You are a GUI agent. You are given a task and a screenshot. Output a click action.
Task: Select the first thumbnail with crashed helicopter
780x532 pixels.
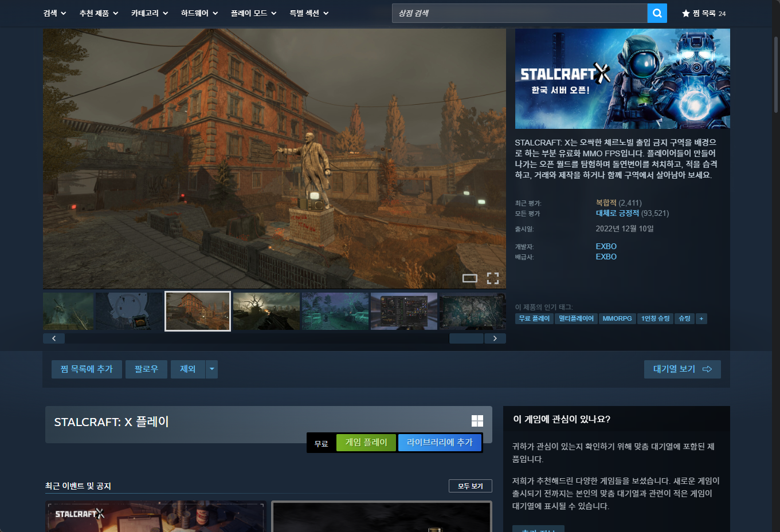pyautogui.click(x=68, y=311)
